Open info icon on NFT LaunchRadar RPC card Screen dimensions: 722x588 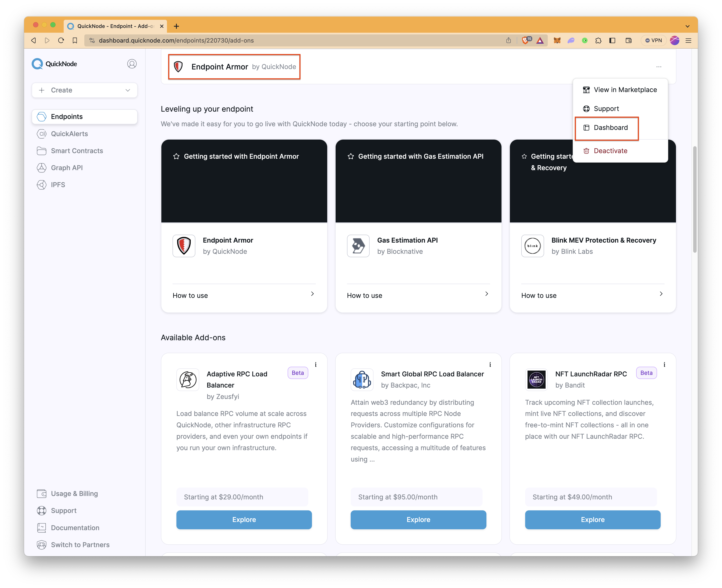coord(664,365)
